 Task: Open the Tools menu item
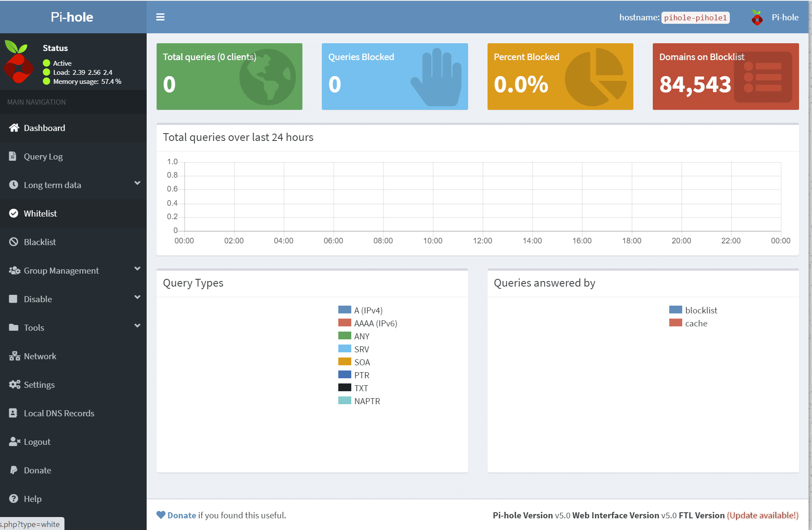click(34, 328)
